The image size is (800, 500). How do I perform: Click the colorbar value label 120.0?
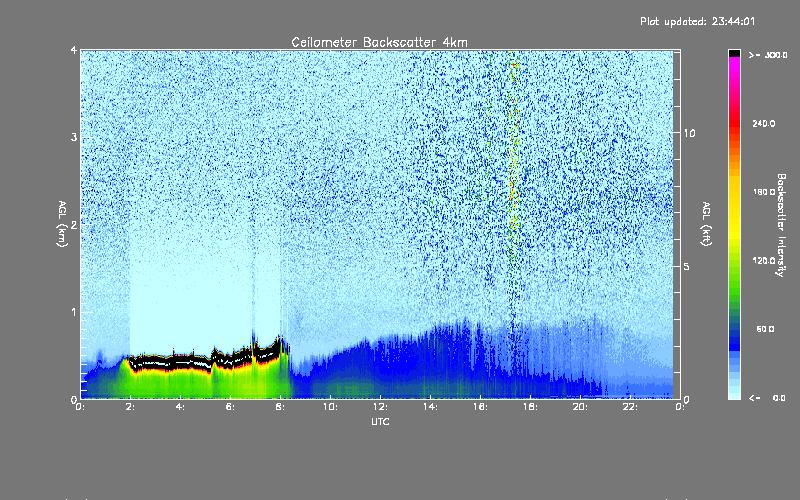(x=764, y=261)
